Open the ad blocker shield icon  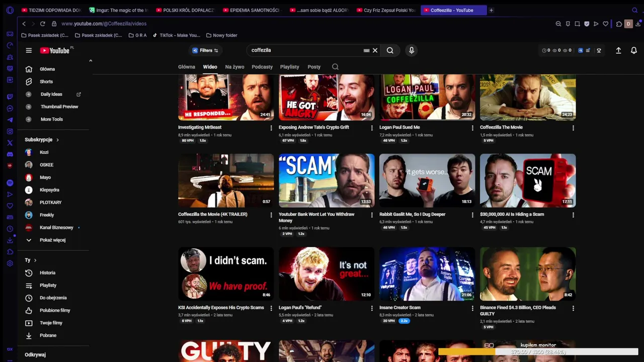[587, 24]
